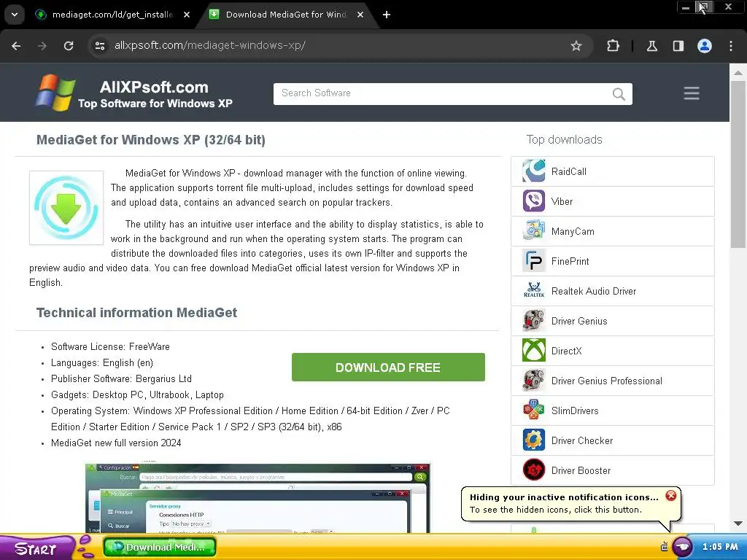747x560 pixels.
Task: Click the AllXPsoft Windows flag logo
Action: click(x=55, y=93)
